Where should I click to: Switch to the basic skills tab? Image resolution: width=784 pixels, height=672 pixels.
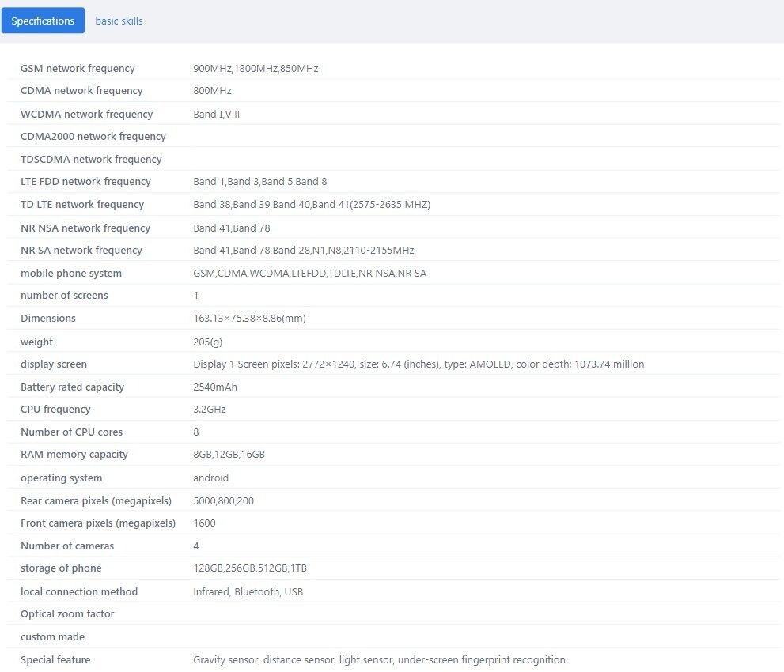tap(119, 21)
